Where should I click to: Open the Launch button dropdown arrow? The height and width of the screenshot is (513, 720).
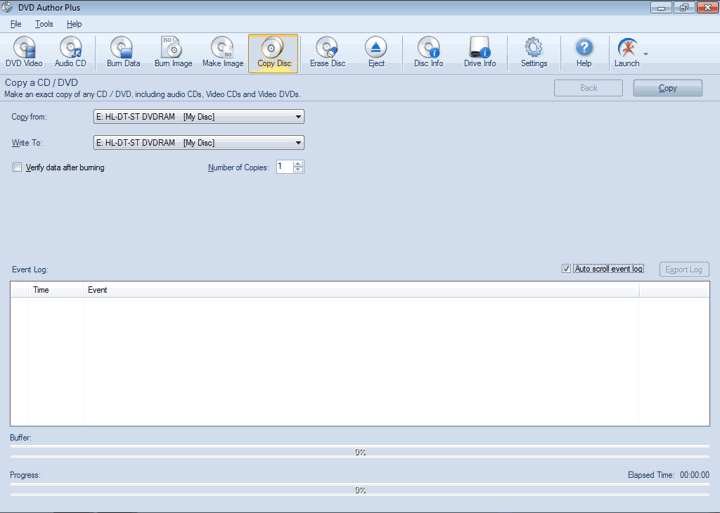646,53
